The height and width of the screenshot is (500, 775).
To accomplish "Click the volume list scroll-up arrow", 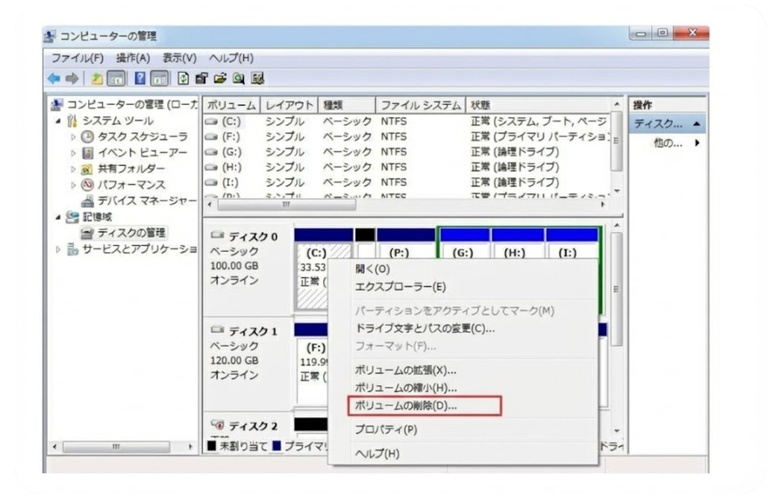I will tap(617, 104).
